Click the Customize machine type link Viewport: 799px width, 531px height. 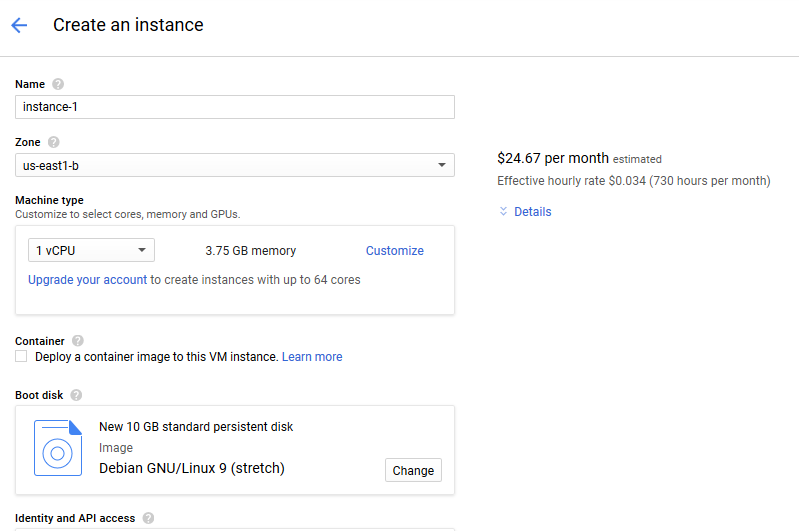[394, 251]
